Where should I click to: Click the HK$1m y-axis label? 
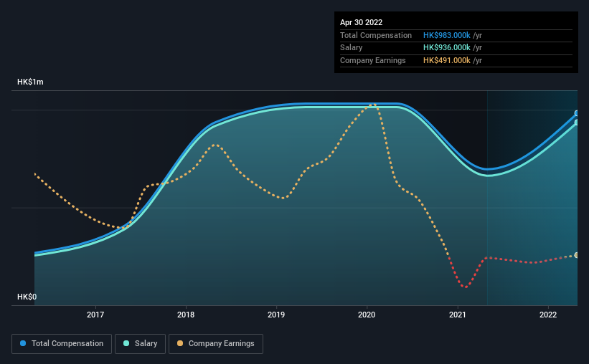(30, 82)
